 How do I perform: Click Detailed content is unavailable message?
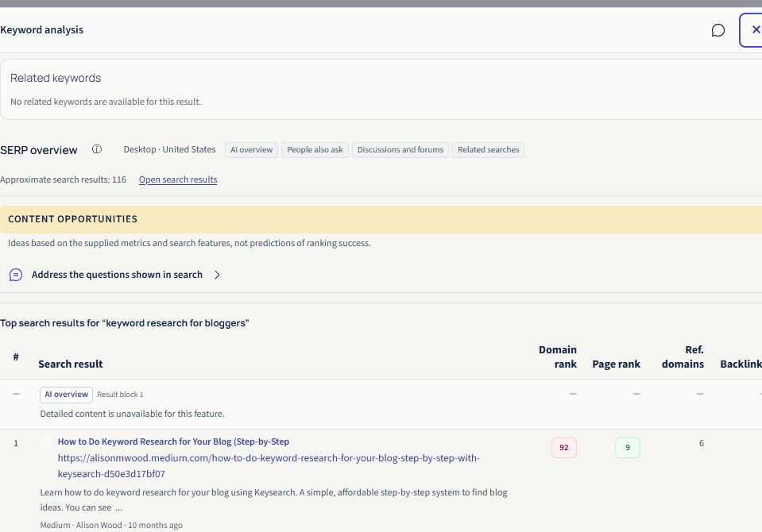coord(132,414)
